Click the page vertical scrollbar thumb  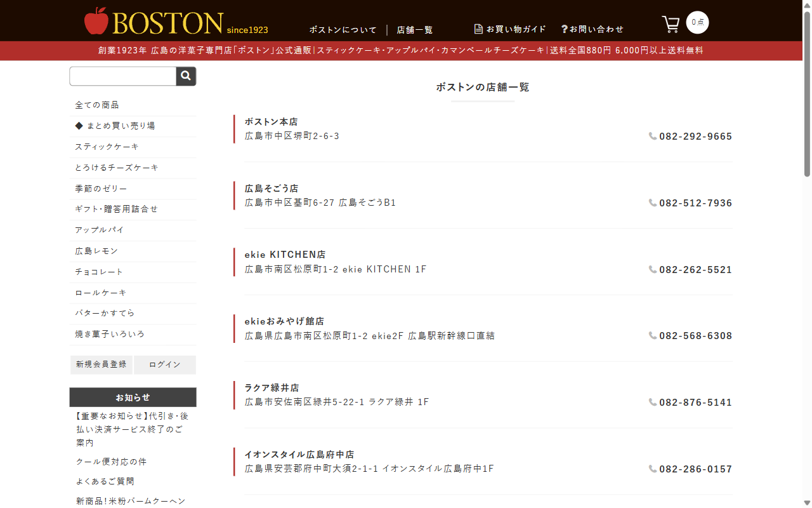click(x=807, y=94)
